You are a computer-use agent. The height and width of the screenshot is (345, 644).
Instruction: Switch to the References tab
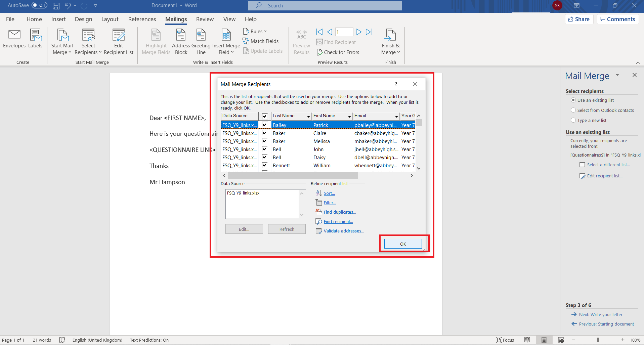[142, 19]
